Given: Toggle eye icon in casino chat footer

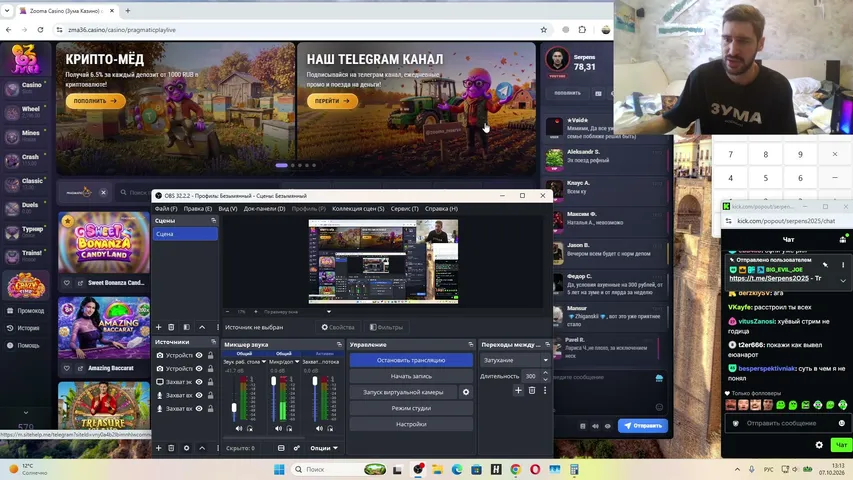Looking at the screenshot, I should point(608,426).
